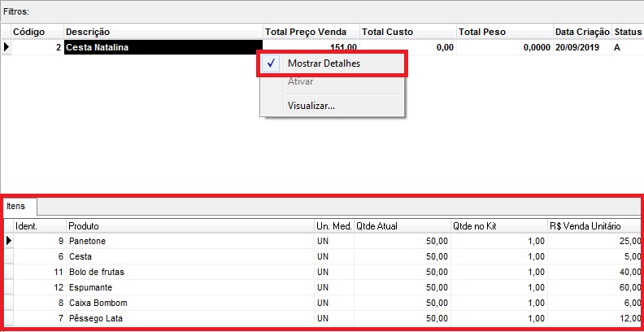Sort by Data Criação column header
The width and height of the screenshot is (644, 332).
click(x=581, y=32)
